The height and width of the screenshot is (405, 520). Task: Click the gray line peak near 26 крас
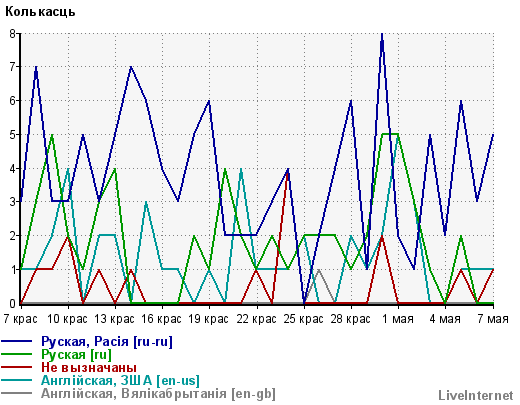click(319, 270)
